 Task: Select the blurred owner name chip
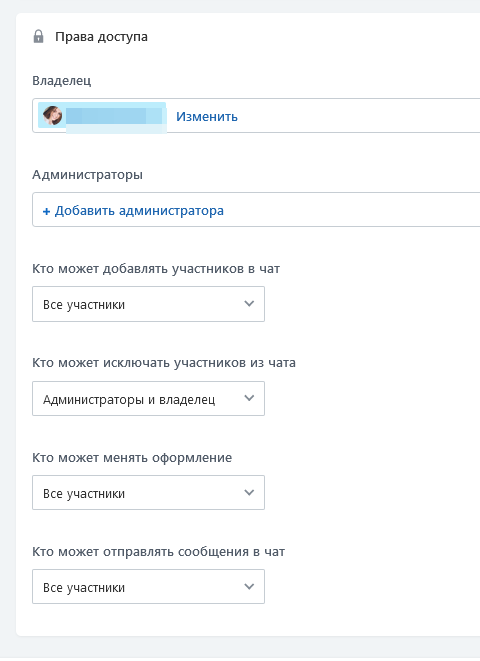coord(102,116)
